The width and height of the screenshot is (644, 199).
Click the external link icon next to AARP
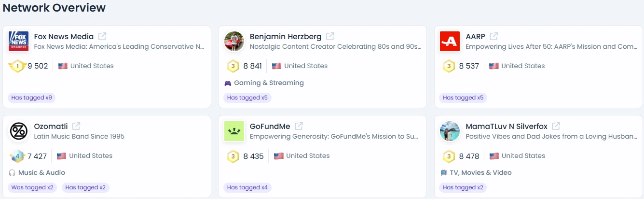tap(494, 36)
